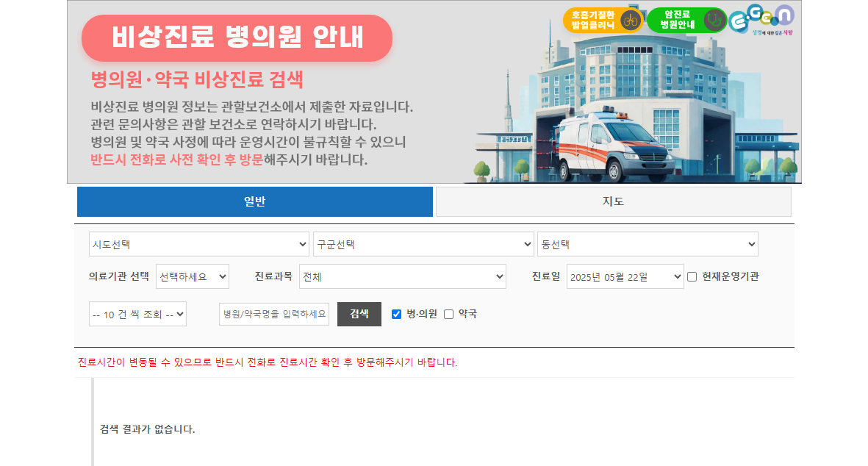This screenshot has height=466, width=868.
Task: Open the 진료일 date dropdown
Action: (625, 276)
